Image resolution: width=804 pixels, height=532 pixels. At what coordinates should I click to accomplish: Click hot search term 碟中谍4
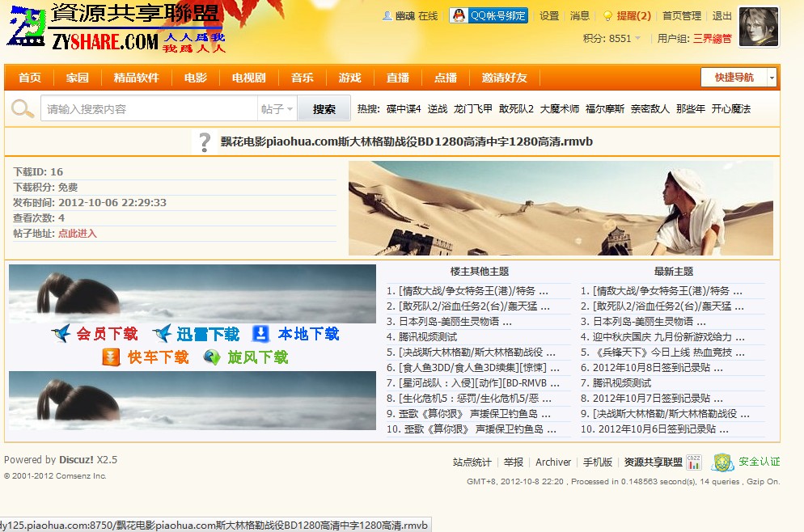(404, 108)
